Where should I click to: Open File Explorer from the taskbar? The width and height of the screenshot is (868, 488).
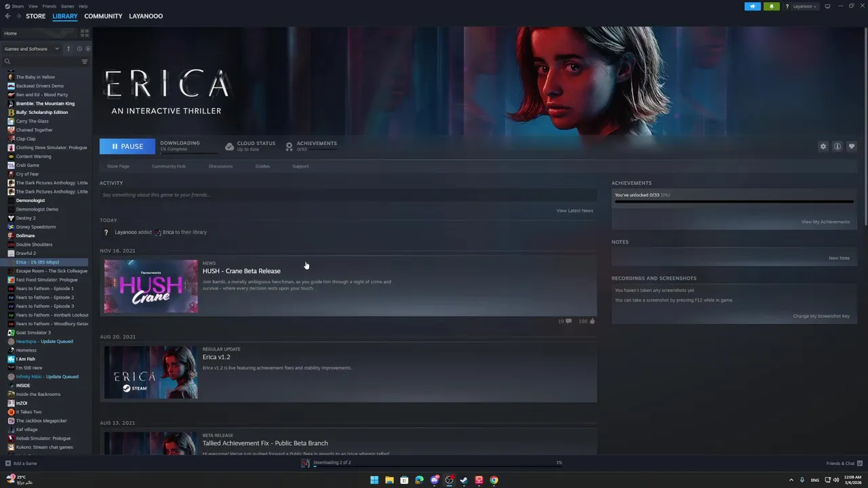pyautogui.click(x=389, y=480)
